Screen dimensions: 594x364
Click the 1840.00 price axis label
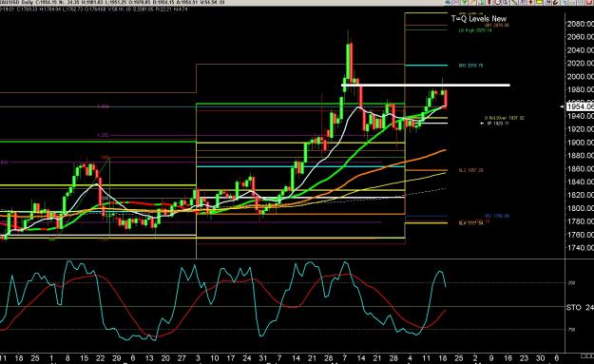(580, 182)
